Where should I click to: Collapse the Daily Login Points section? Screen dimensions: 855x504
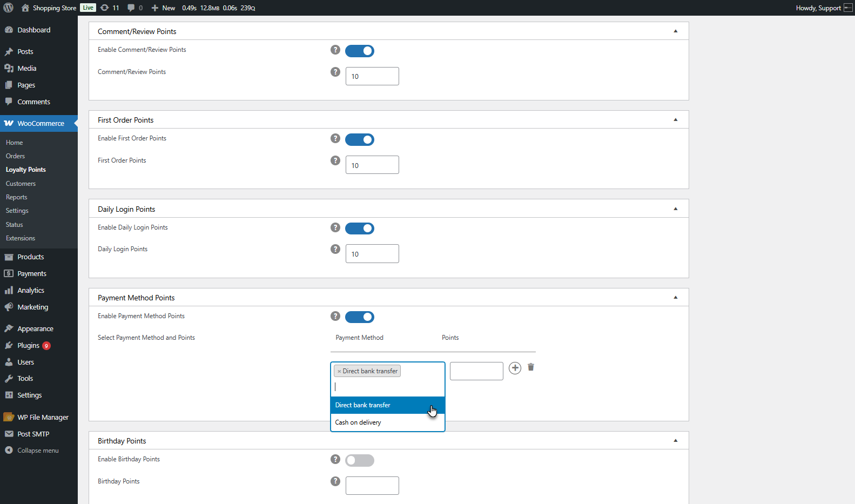[x=675, y=209]
